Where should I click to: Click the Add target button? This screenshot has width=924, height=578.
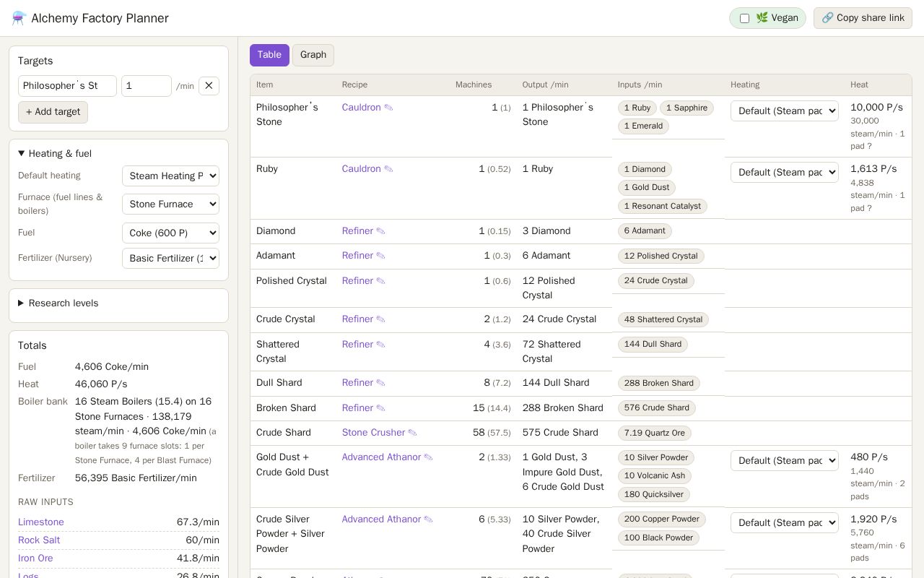(x=53, y=112)
